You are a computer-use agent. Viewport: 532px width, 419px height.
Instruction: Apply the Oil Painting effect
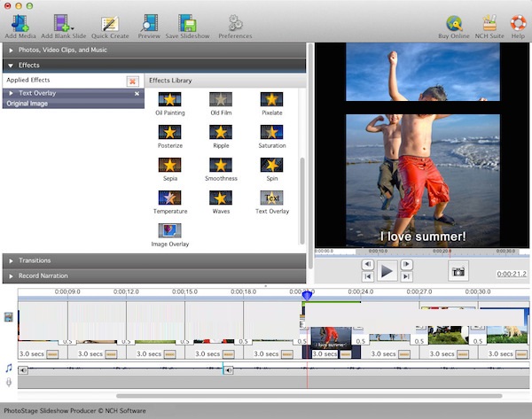[x=170, y=101]
